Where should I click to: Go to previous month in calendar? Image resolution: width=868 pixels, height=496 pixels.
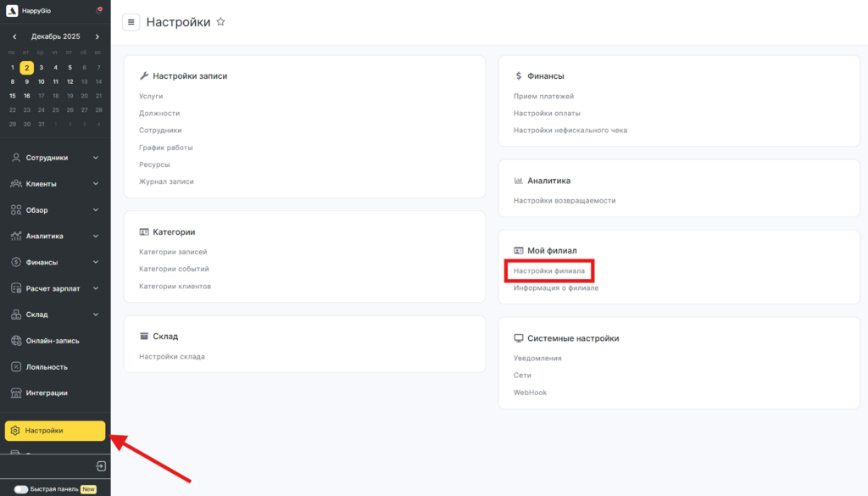[x=14, y=37]
